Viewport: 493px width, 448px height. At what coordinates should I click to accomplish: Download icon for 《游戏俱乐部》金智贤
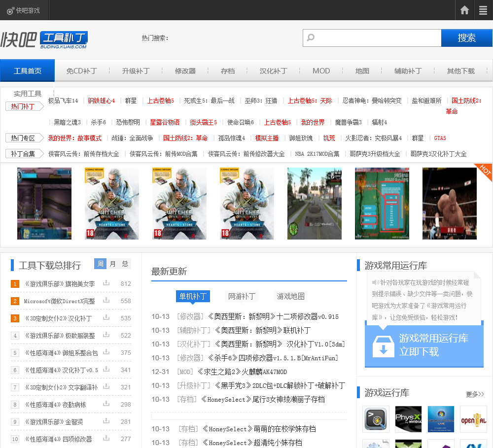pos(106,421)
